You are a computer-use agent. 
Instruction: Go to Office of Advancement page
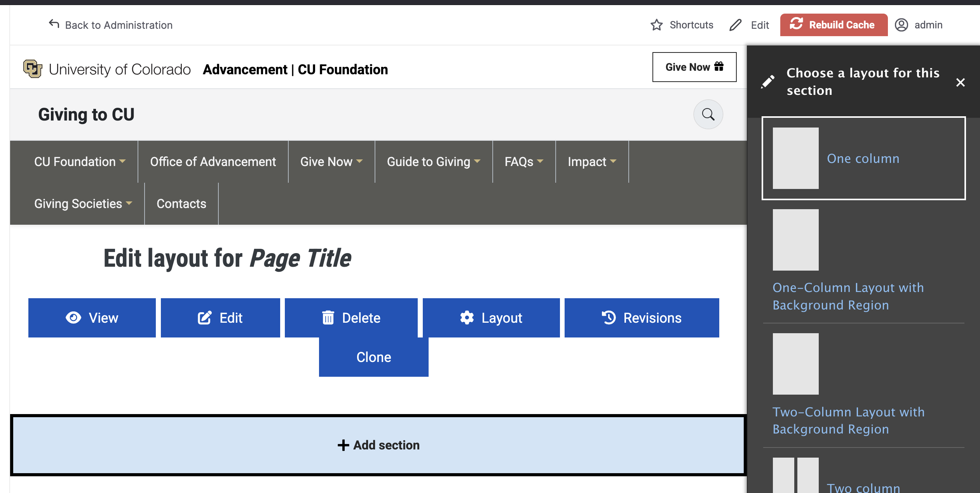213,162
